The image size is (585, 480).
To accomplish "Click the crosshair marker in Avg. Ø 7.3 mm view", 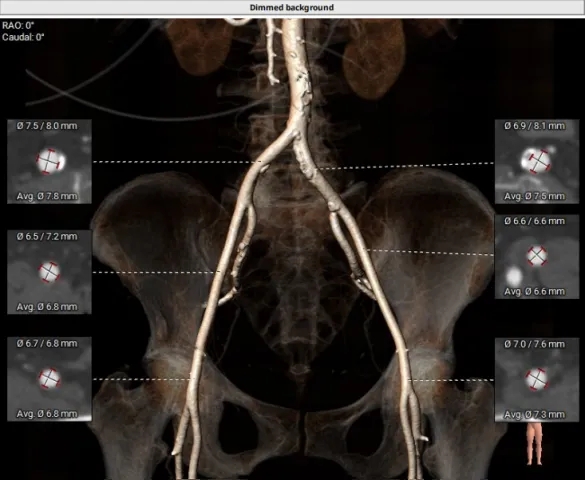I will pos(536,379).
